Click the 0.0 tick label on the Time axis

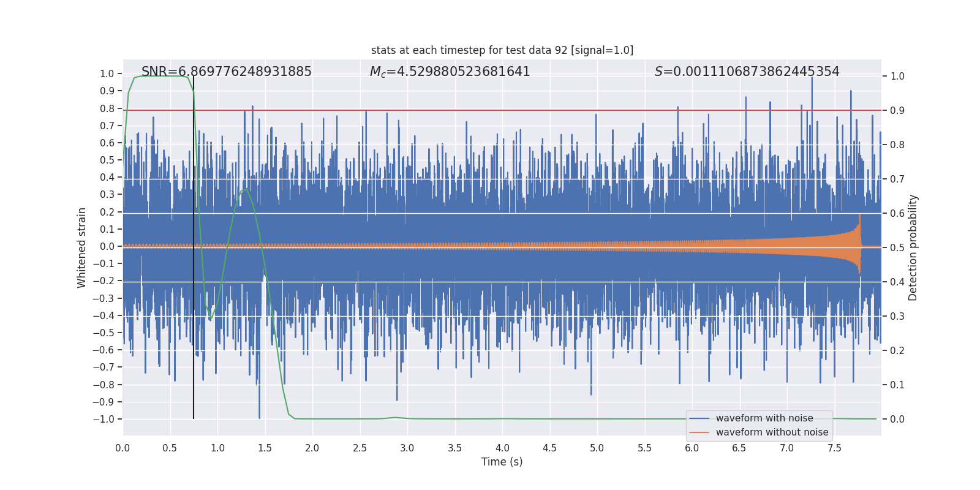pyautogui.click(x=123, y=448)
